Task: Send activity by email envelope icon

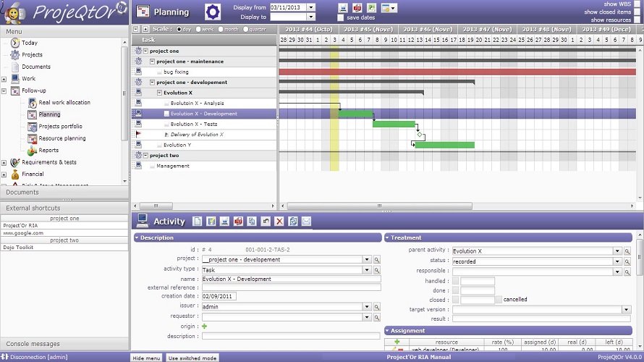Action: click(x=306, y=222)
